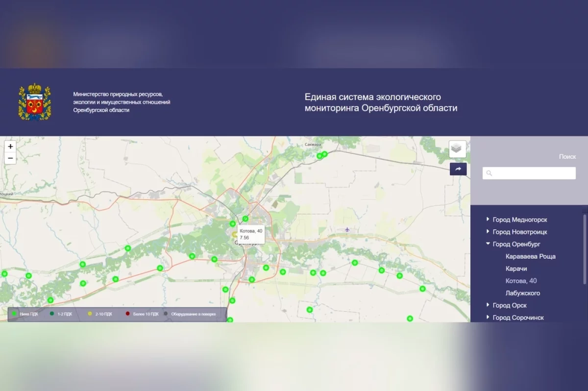Viewport: 588px width, 391px height.
Task: Click the yellow 2-10 ПДК legend dot
Action: (x=90, y=314)
